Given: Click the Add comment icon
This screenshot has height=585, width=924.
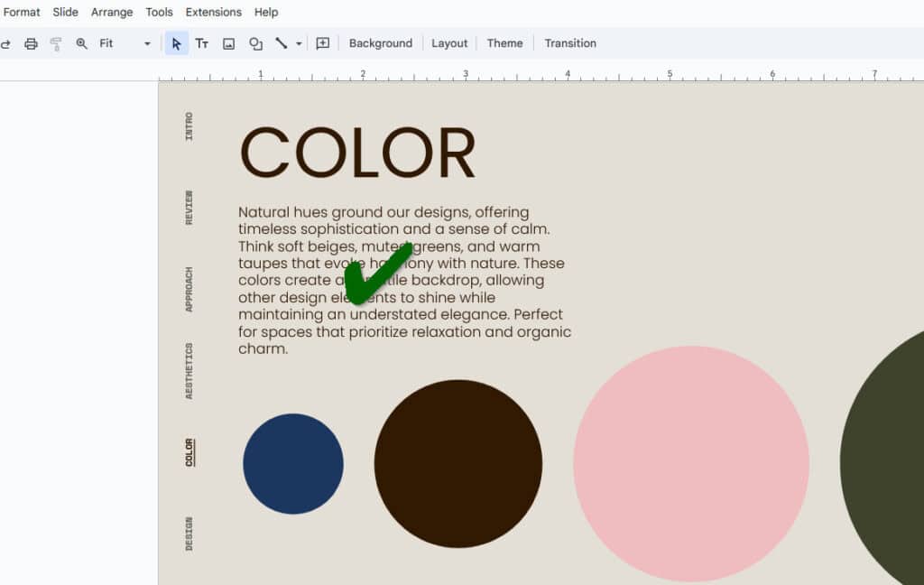Looking at the screenshot, I should [x=322, y=43].
